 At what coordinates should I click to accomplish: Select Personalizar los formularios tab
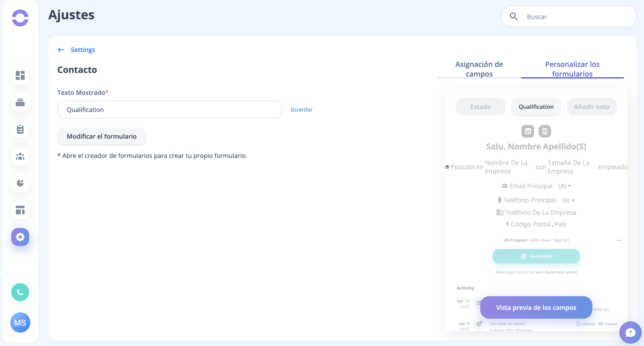[572, 69]
